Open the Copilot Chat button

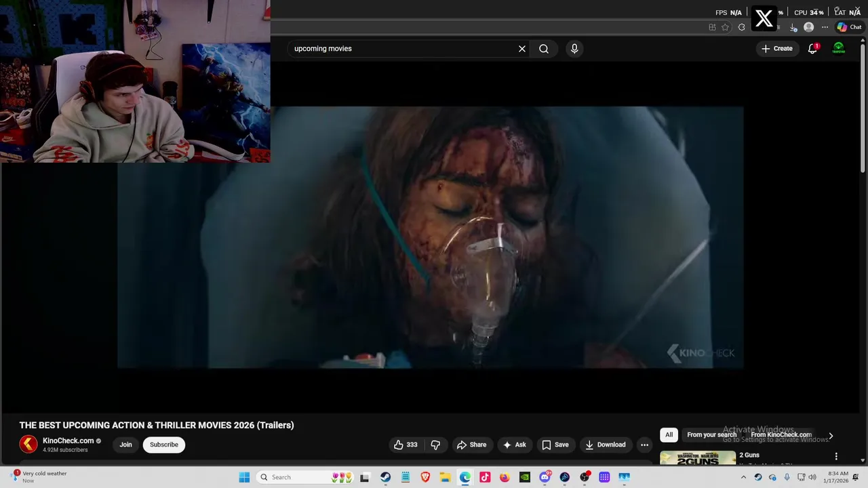coord(849,27)
